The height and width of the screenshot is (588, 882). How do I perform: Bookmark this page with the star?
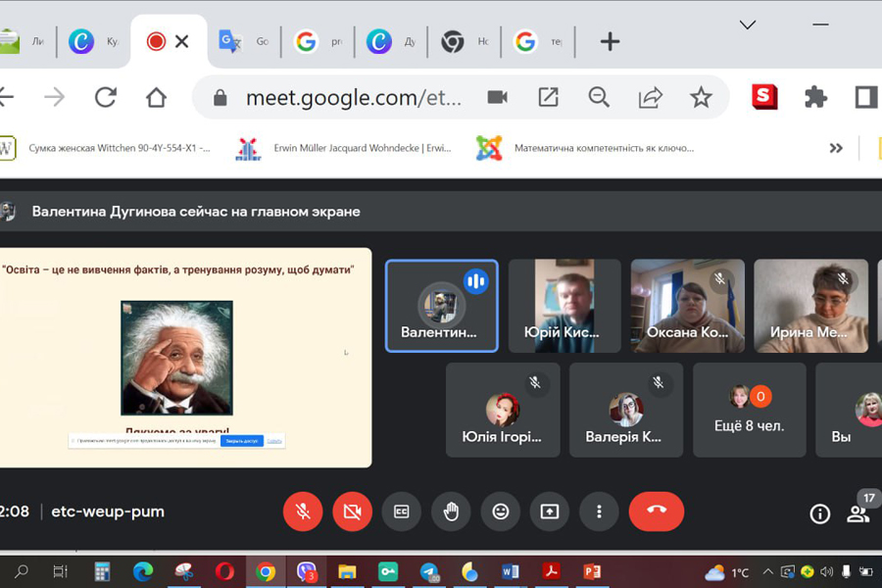pos(701,97)
